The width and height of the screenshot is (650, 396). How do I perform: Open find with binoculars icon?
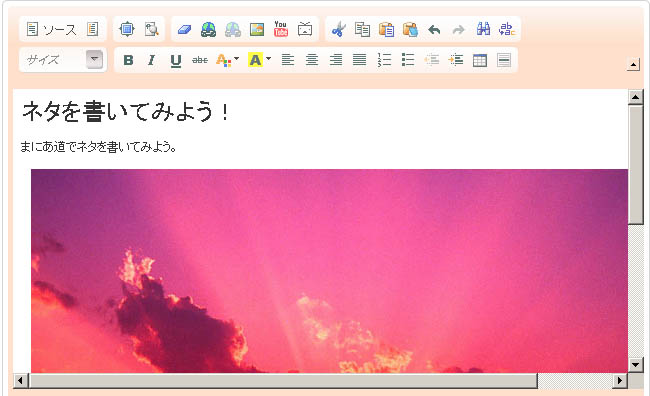coord(483,29)
